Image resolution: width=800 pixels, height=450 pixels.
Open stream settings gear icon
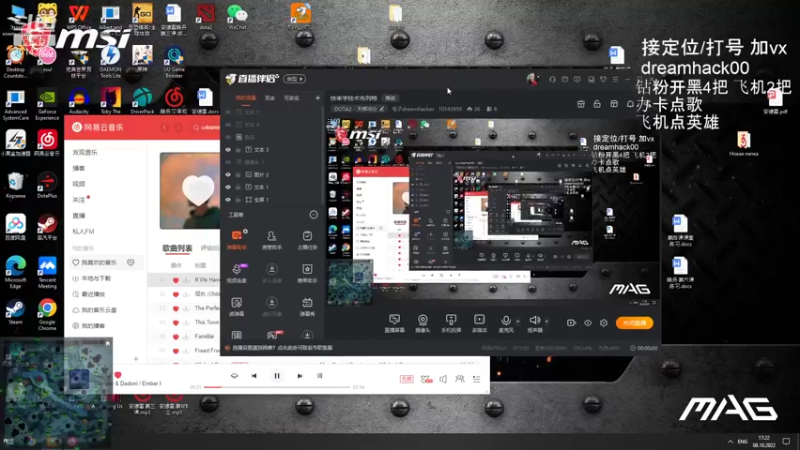[x=604, y=323]
